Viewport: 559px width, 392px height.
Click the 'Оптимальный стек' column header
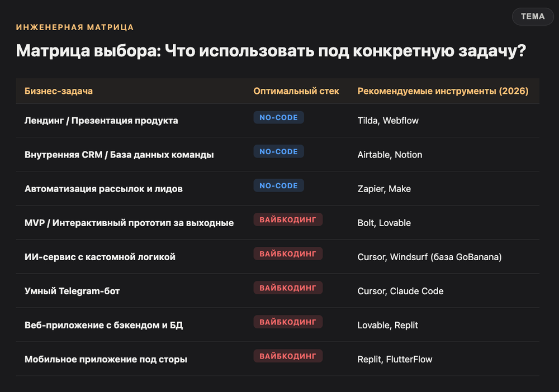296,91
